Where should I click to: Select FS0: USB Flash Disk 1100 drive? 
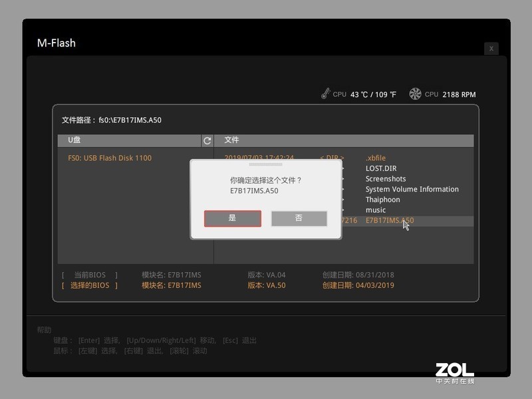[x=110, y=158]
